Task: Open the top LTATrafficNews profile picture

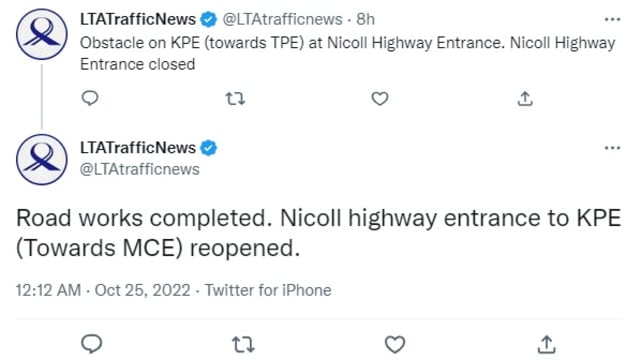Action: pos(42,34)
